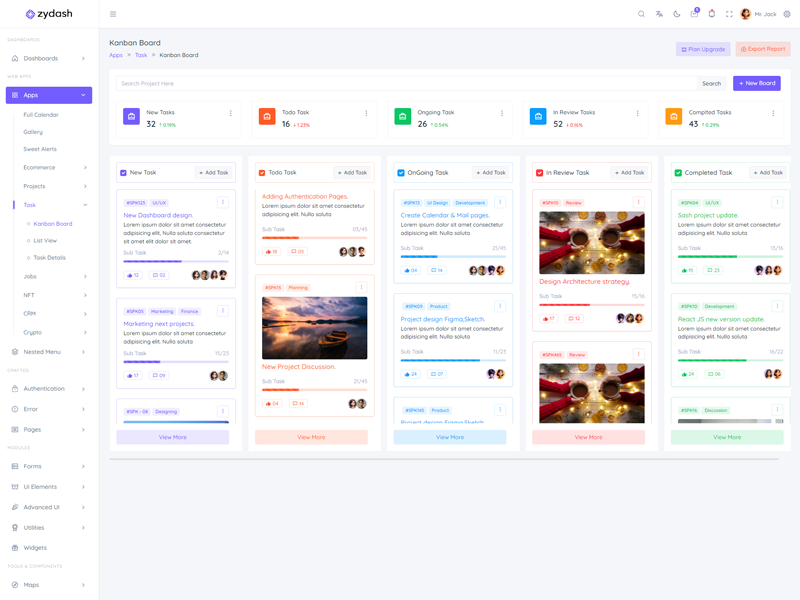The image size is (800, 600).
Task: Open the settings gear icon
Action: pyautogui.click(x=787, y=14)
